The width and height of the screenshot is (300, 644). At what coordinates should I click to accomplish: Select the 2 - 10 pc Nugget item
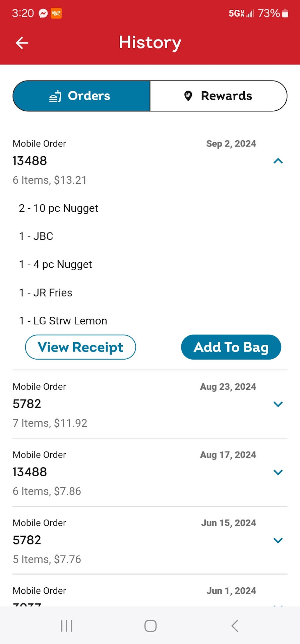[x=59, y=208]
